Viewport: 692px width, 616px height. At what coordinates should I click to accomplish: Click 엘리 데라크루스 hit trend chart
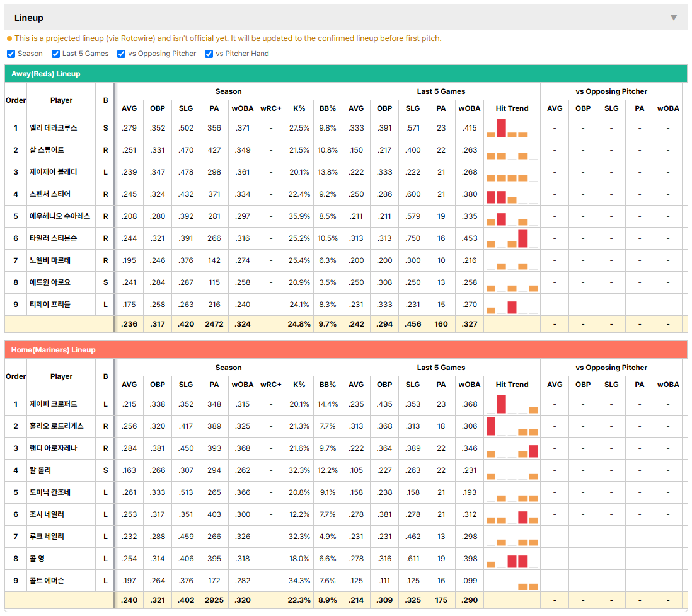512,128
